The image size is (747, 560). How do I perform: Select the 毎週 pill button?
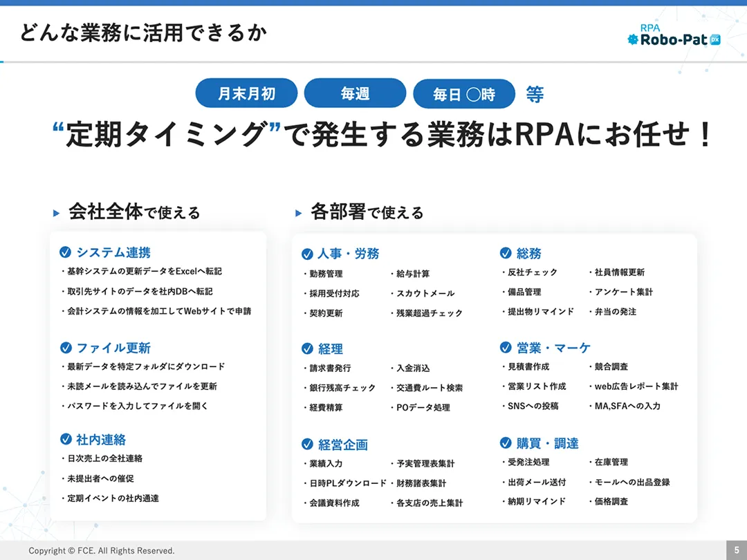coord(355,93)
